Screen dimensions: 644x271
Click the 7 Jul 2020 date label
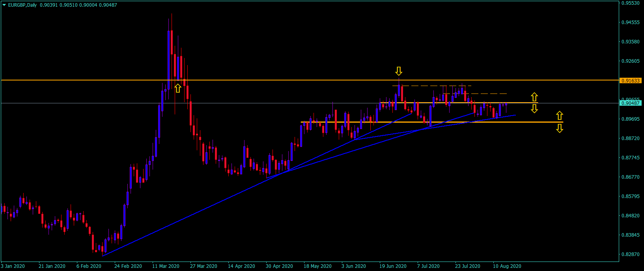(x=428, y=266)
